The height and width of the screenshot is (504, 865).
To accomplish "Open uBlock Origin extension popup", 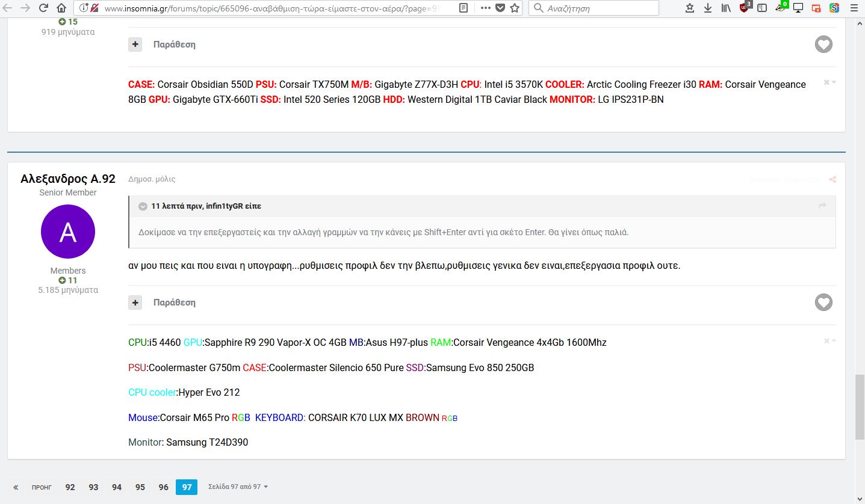I will [x=745, y=7].
